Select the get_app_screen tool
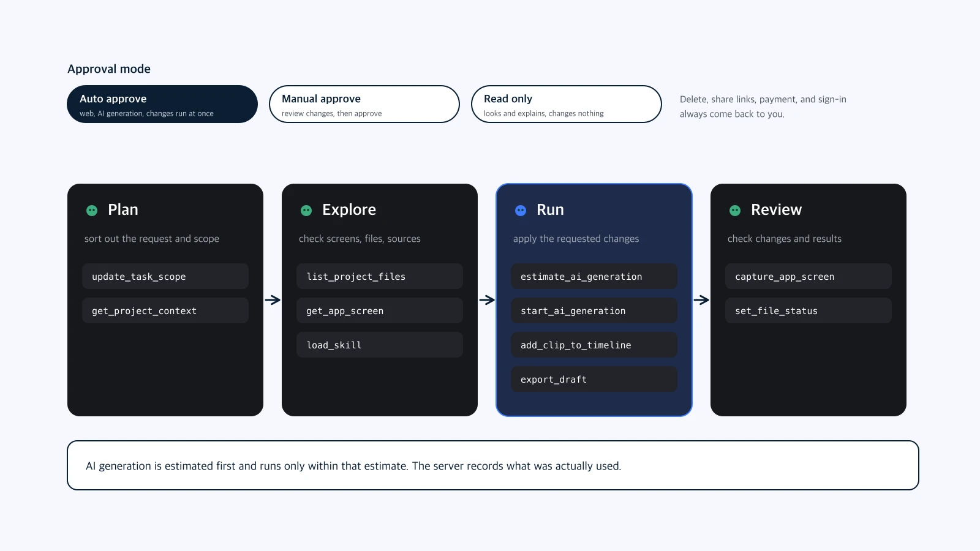The image size is (980, 551). click(x=380, y=310)
